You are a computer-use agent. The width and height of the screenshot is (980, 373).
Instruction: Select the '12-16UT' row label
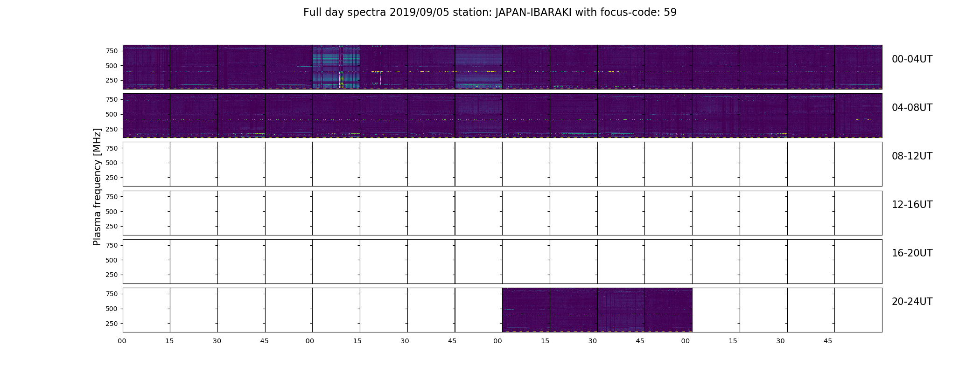[x=912, y=205]
